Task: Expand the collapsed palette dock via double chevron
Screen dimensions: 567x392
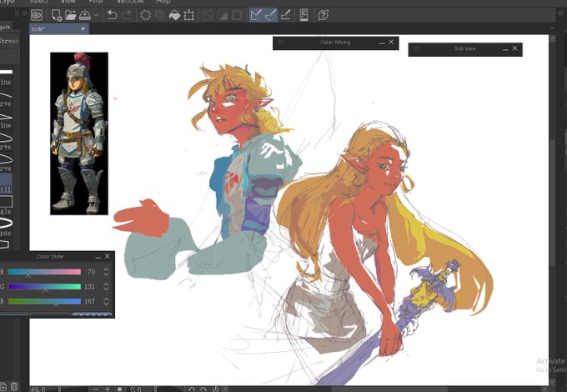Action: click(24, 13)
